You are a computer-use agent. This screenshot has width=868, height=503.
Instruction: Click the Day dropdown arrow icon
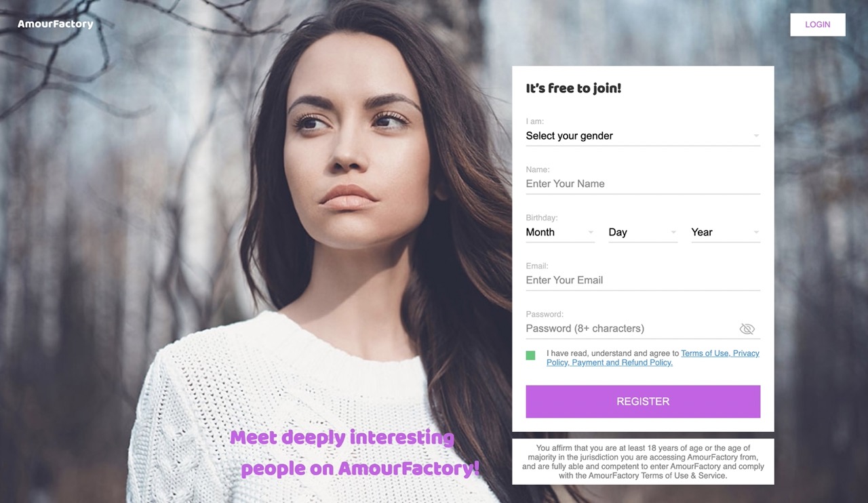673,233
